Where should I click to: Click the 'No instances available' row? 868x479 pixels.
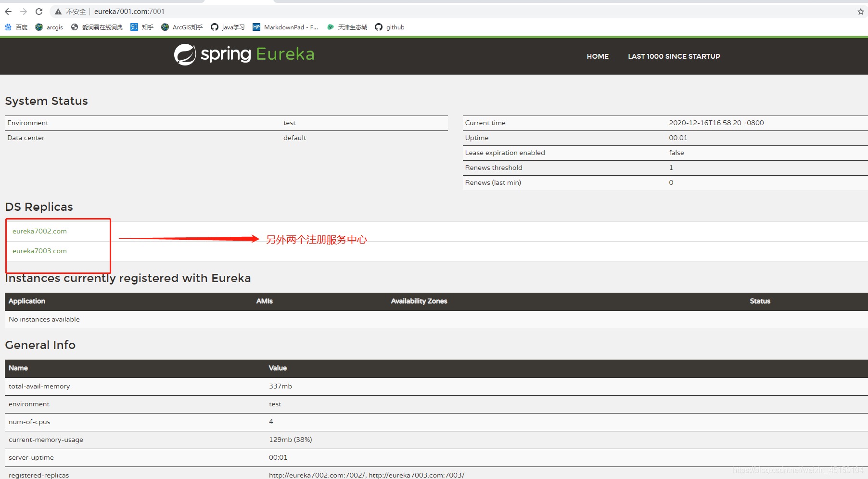coord(436,320)
